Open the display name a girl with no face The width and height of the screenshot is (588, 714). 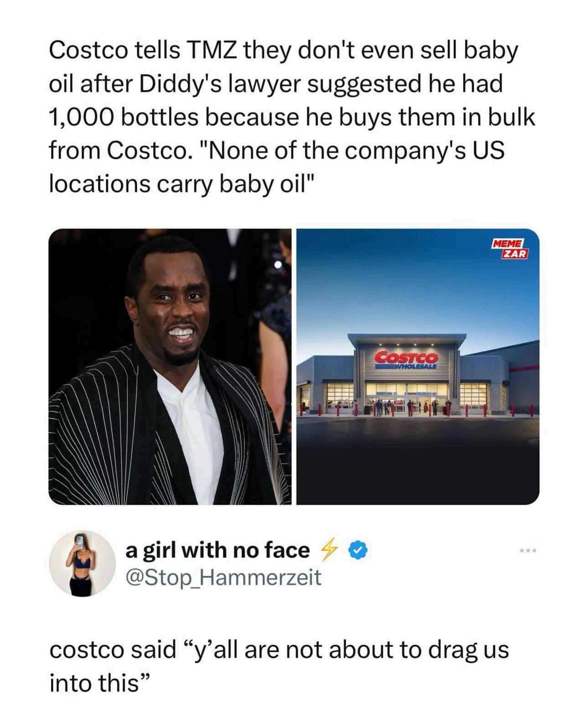click(x=217, y=550)
